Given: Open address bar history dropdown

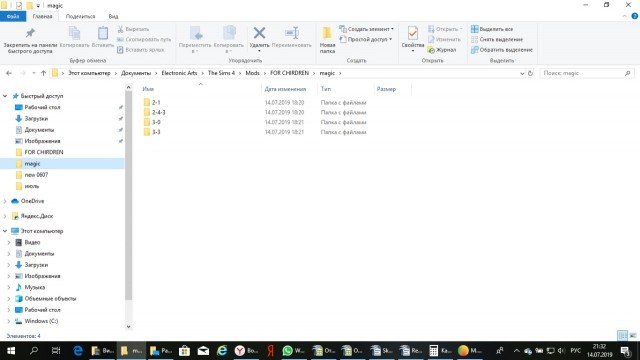Looking at the screenshot, I should 522,73.
